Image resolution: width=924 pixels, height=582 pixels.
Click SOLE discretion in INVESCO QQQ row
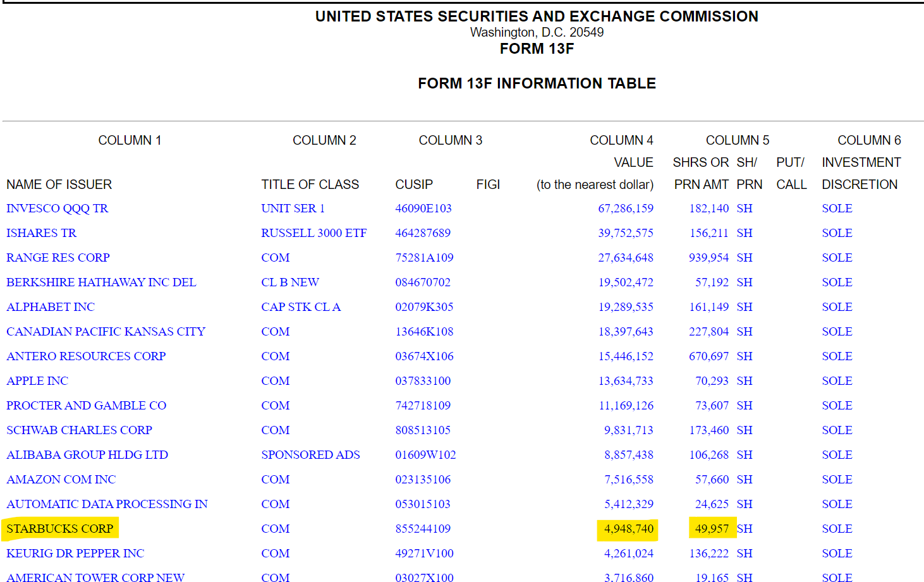tap(837, 209)
